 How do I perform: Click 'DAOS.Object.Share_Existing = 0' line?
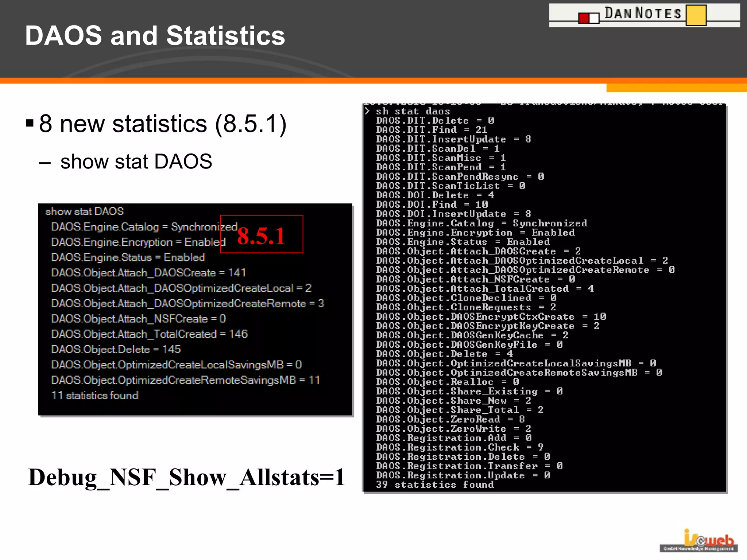pos(470,391)
